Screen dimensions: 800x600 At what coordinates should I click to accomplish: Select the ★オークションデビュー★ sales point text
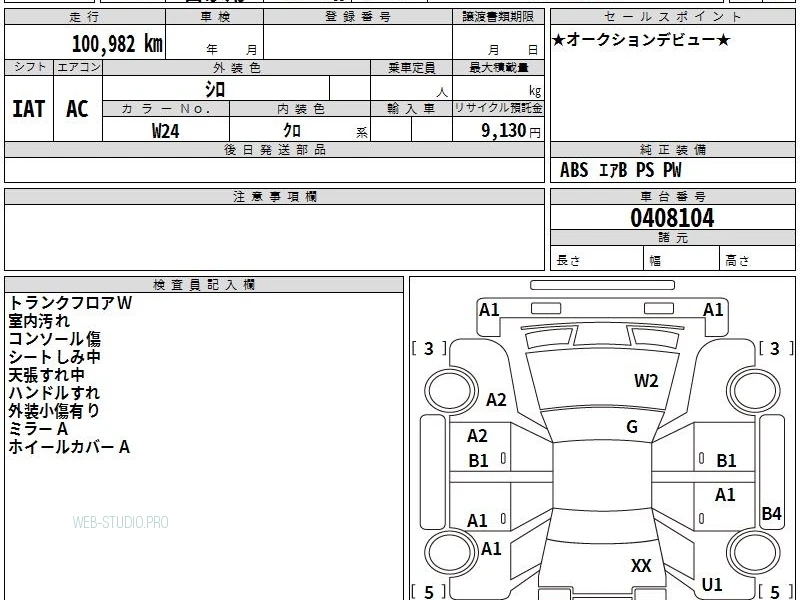pos(641,40)
